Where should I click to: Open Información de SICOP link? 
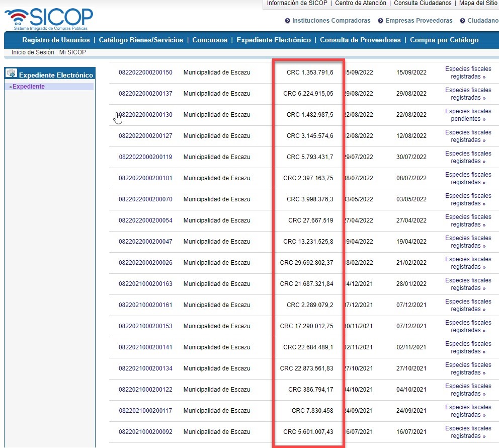[x=297, y=3]
